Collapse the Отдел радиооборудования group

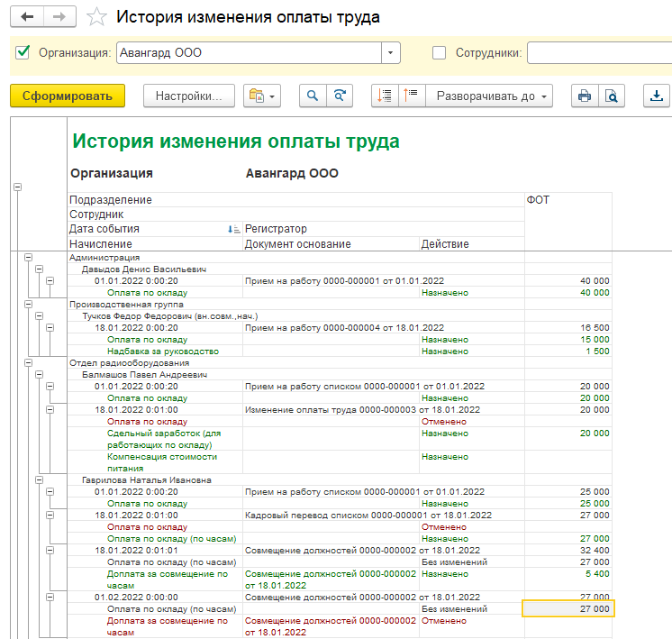click(27, 362)
